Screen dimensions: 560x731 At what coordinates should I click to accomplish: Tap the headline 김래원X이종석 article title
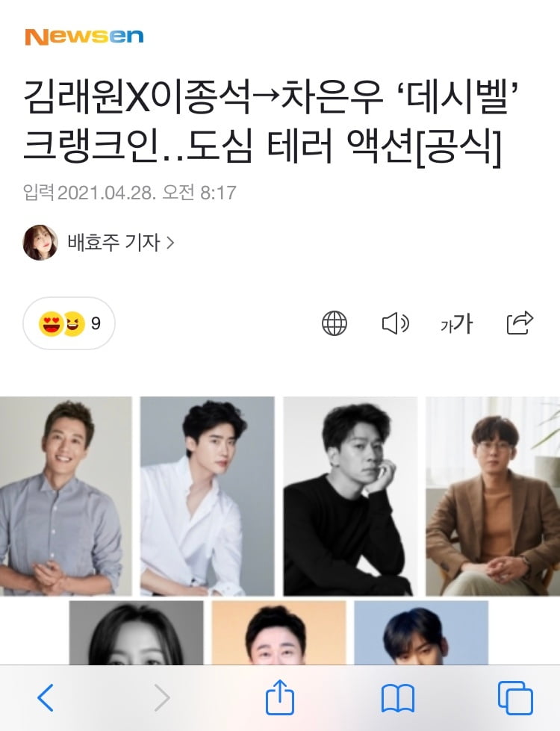tap(272, 122)
